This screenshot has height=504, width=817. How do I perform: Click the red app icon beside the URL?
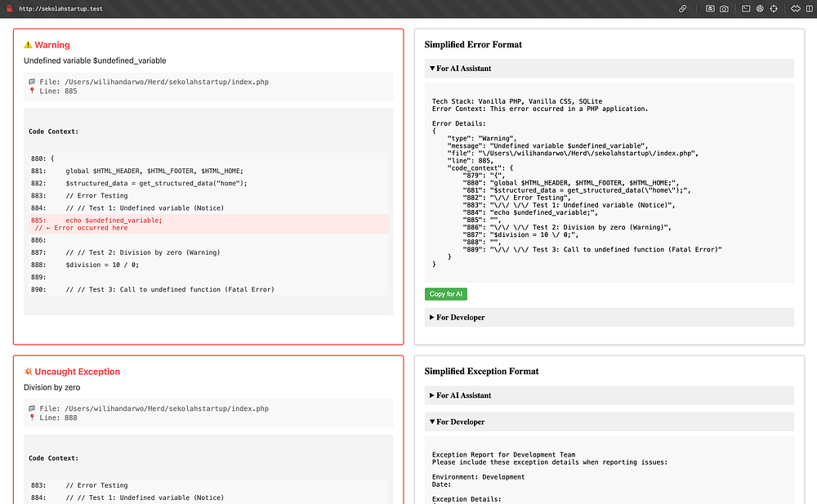pyautogui.click(x=9, y=8)
